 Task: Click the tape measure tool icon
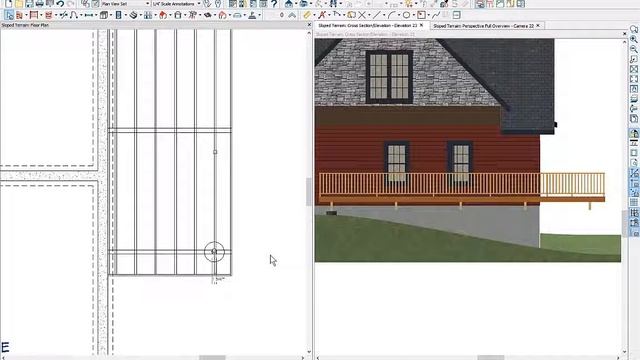click(x=307, y=16)
